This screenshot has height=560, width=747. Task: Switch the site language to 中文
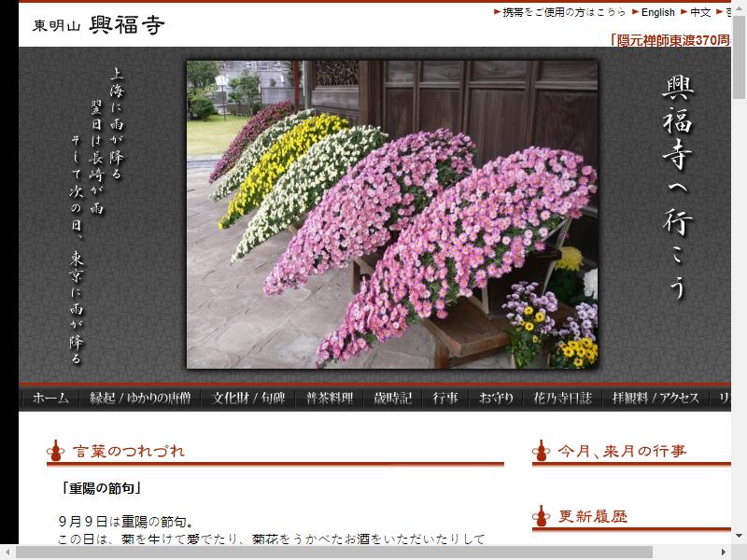click(700, 12)
